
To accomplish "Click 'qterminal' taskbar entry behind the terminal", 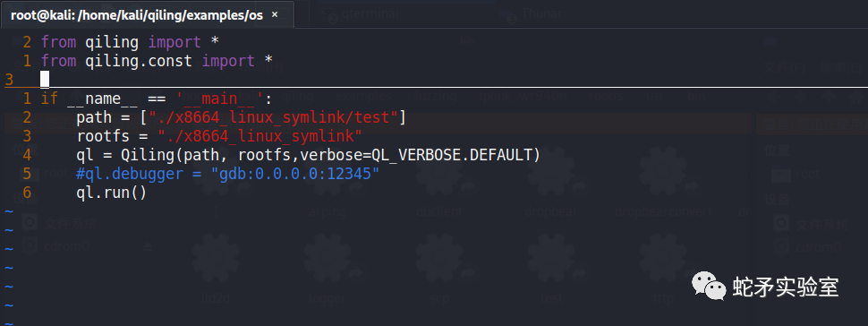I will point(370,14).
